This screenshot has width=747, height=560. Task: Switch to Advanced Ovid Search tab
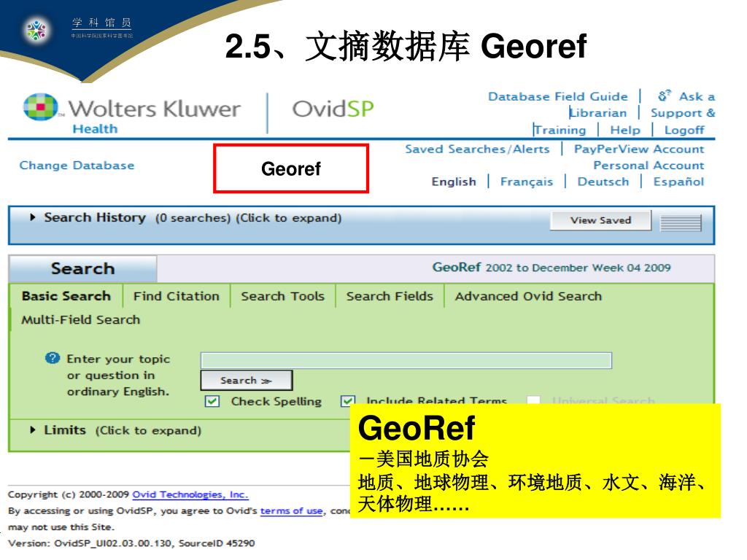pos(528,296)
